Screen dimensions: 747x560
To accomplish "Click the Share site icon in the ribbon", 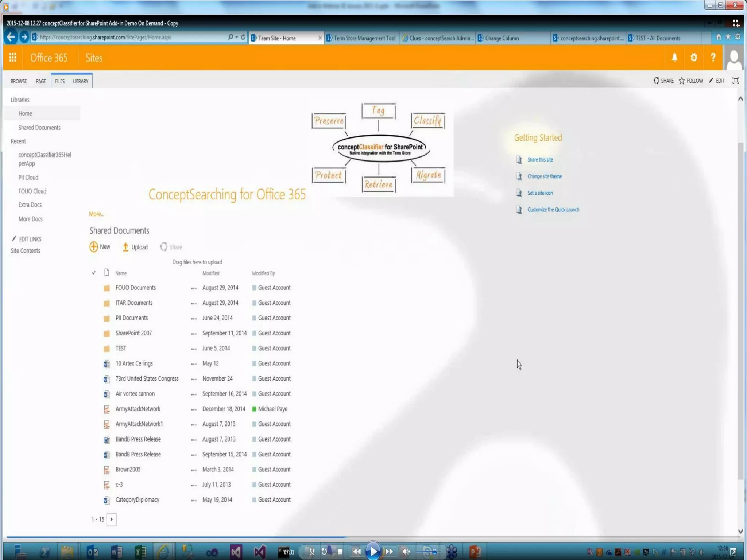I will coord(656,81).
